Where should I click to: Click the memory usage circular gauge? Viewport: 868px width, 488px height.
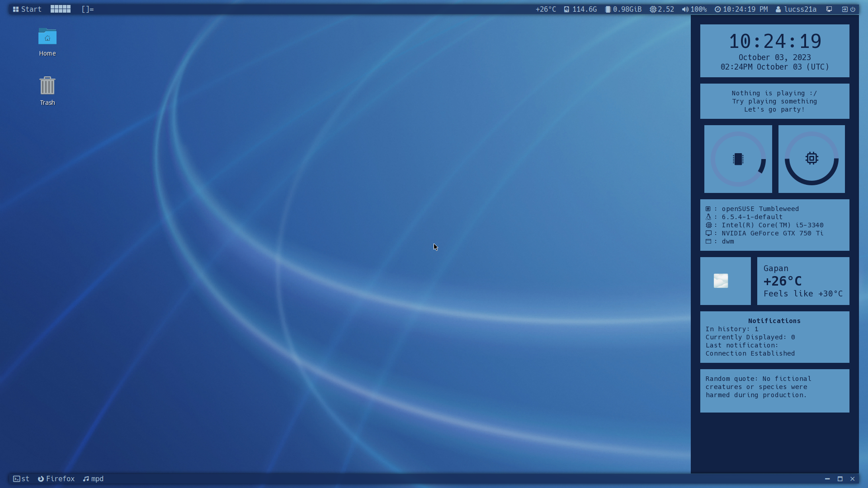point(738,159)
